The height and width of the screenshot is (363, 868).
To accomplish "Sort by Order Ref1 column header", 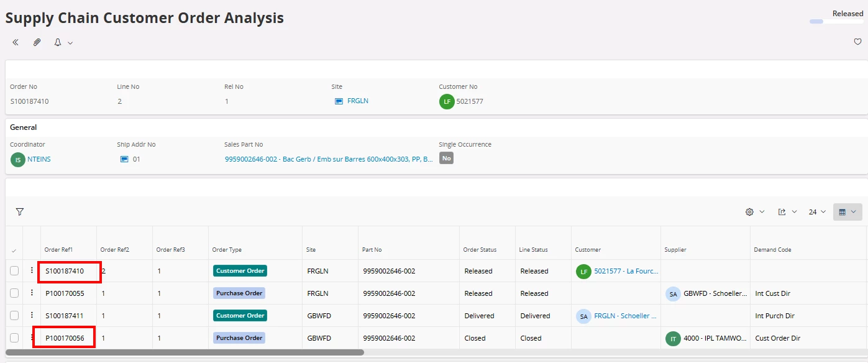I will click(x=58, y=250).
